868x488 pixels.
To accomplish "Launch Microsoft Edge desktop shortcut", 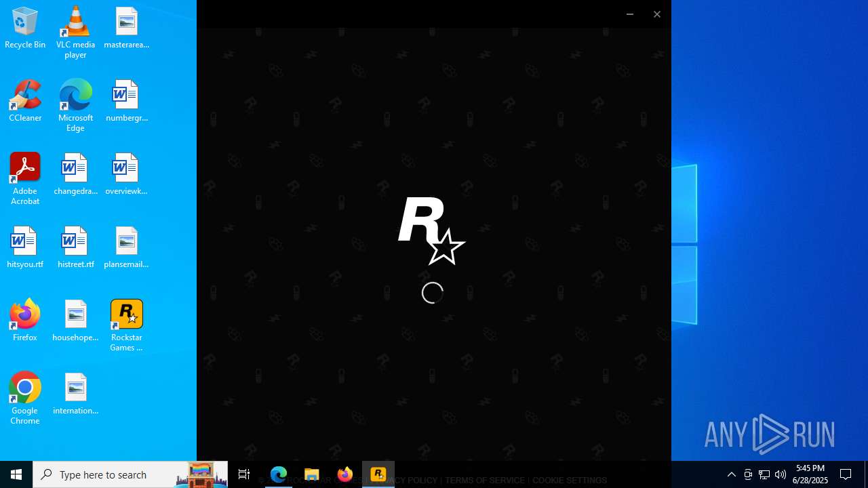I will [75, 106].
